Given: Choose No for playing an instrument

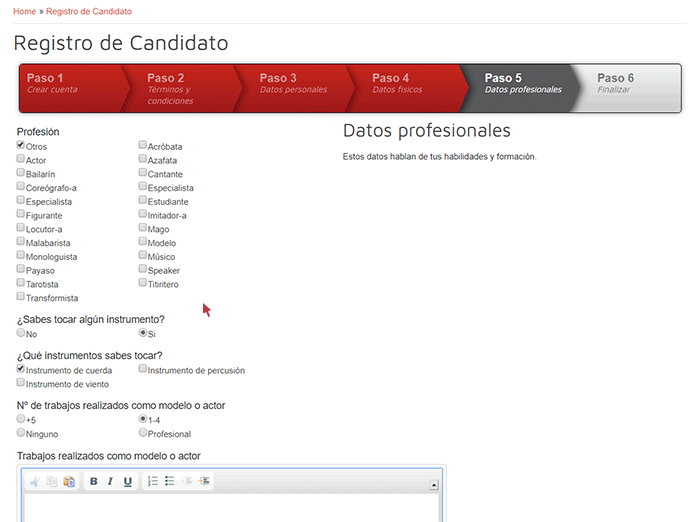Looking at the screenshot, I should pyautogui.click(x=21, y=333).
